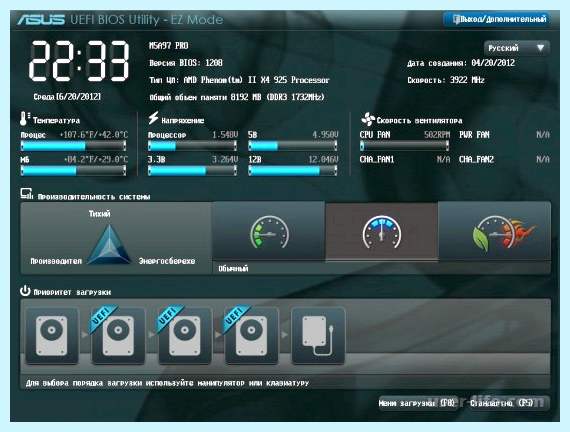Viewport: 570px width, 432px height.
Task: Select the first non-UEFI hard drive
Action: pos(52,335)
